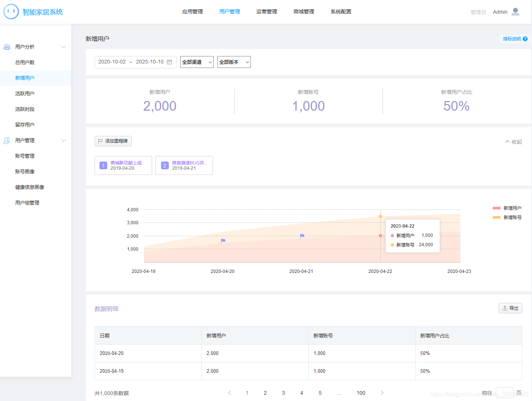
Task: Click milestone flag marker at 2020-04-21 on chart
Action: [302, 236]
